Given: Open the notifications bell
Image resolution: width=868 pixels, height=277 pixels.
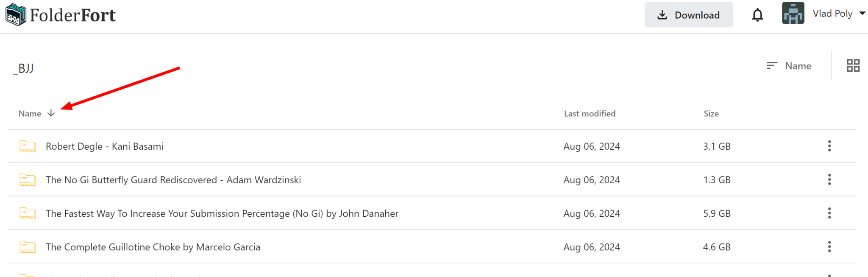Looking at the screenshot, I should point(757,15).
